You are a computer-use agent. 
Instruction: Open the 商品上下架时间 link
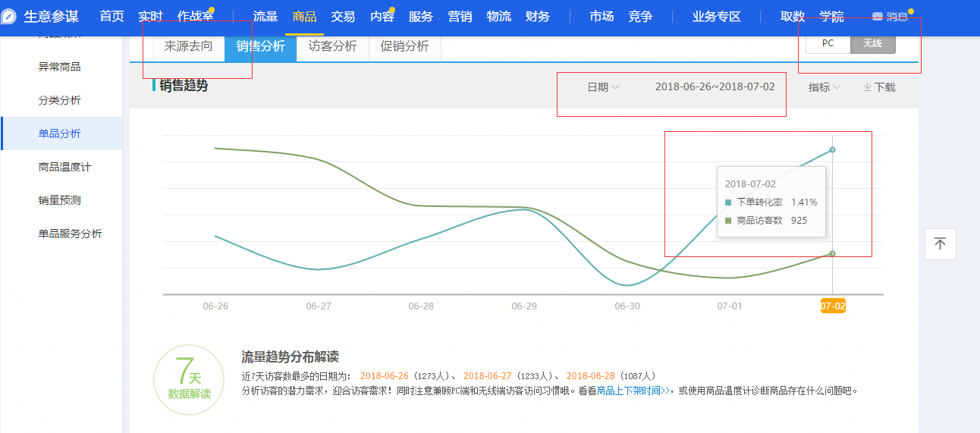(x=633, y=391)
